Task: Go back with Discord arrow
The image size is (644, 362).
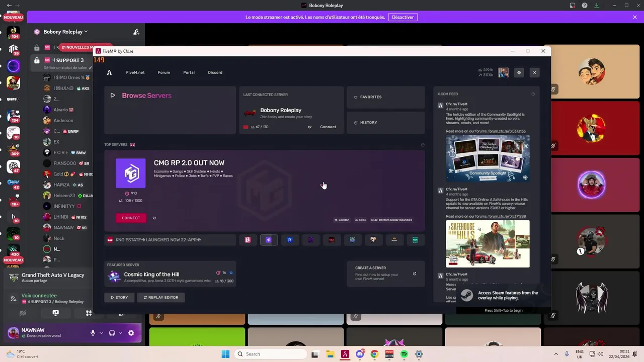Action: 9,6
